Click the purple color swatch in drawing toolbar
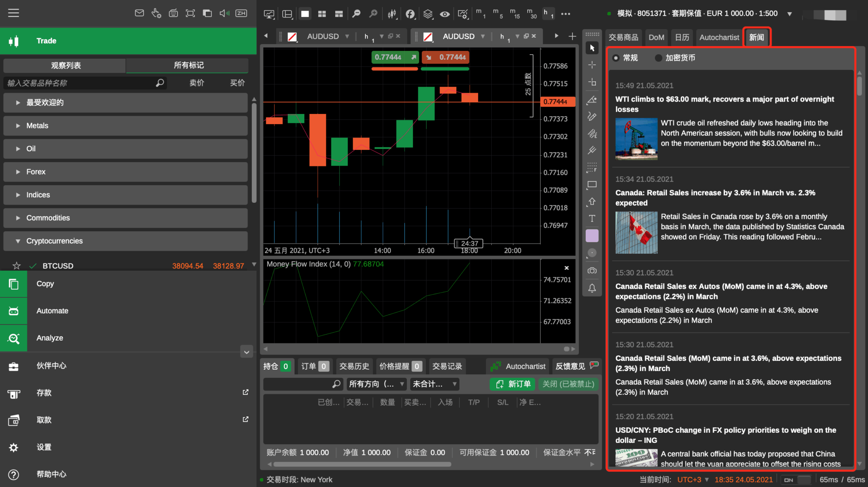 pyautogui.click(x=592, y=235)
